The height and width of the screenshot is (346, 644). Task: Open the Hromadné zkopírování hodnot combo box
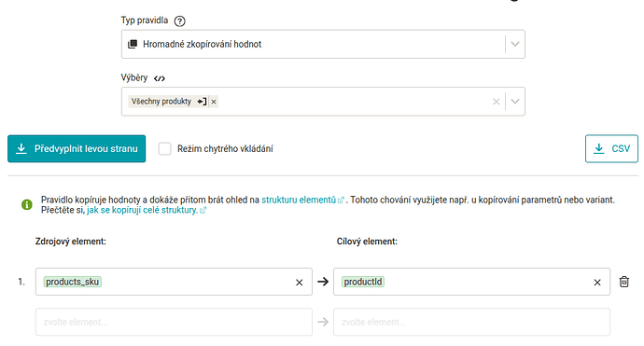[323, 44]
